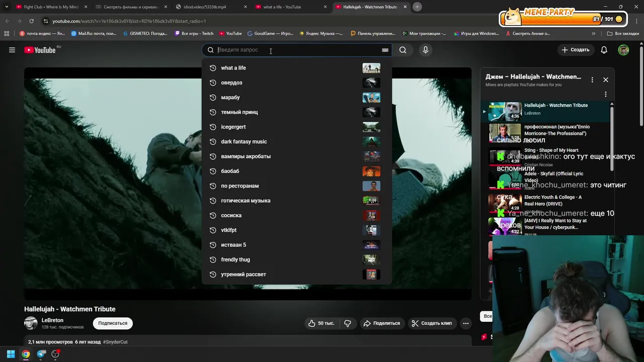Click the thumbnail beside 'what a life' suggestion

pos(371,68)
